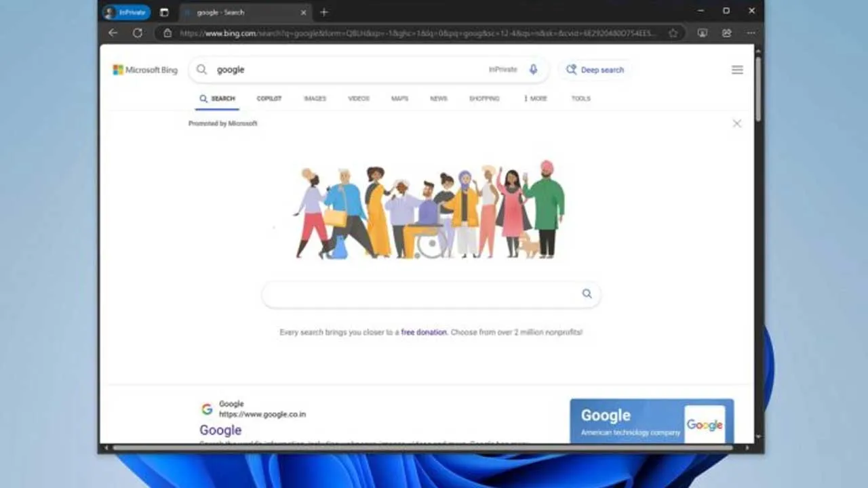Click the vertical page scrollbar
868x488 pixels.
pos(758,88)
